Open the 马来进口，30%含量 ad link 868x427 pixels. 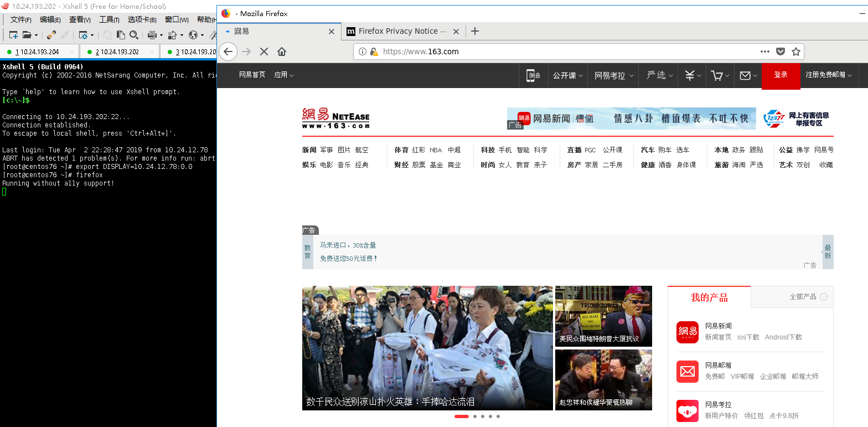[348, 245]
